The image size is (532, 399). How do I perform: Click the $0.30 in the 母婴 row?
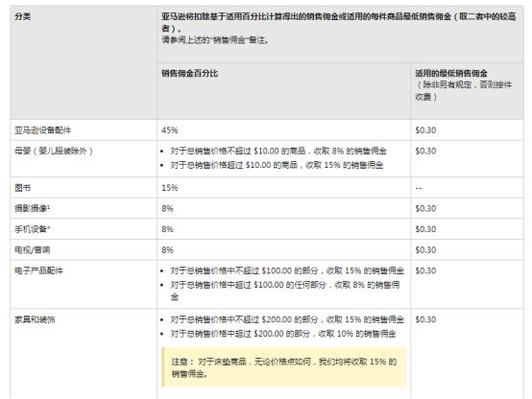pyautogui.click(x=425, y=151)
